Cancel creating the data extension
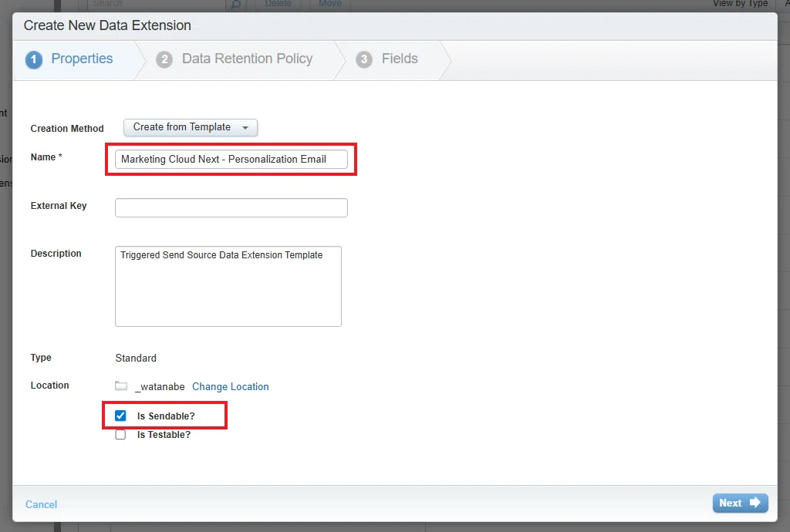 [42, 504]
